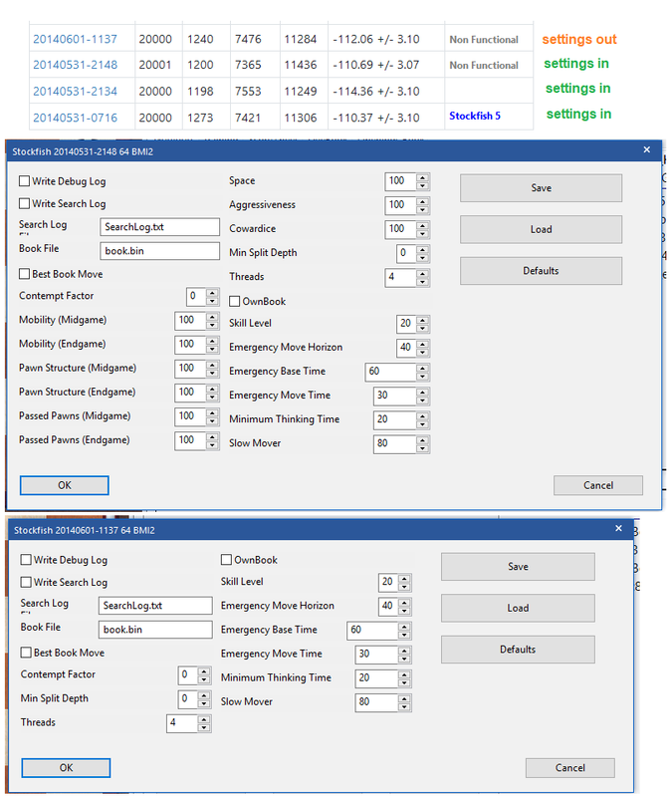Image resolution: width=672 pixels, height=797 pixels.
Task: Edit Search Log field in 20140531-2148 dialog
Action: tap(159, 227)
